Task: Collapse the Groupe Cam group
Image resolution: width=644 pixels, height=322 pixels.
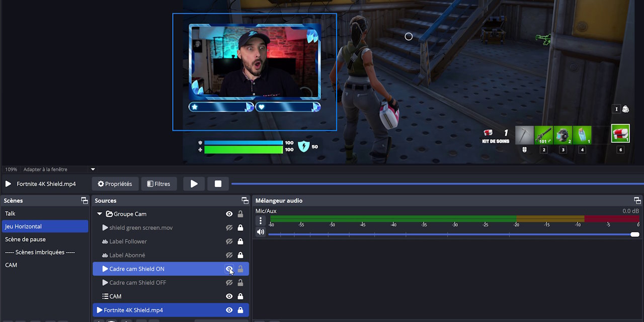Action: point(100,214)
